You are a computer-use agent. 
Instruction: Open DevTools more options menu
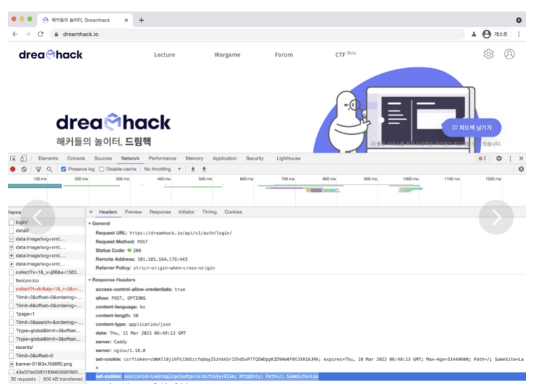pos(510,158)
